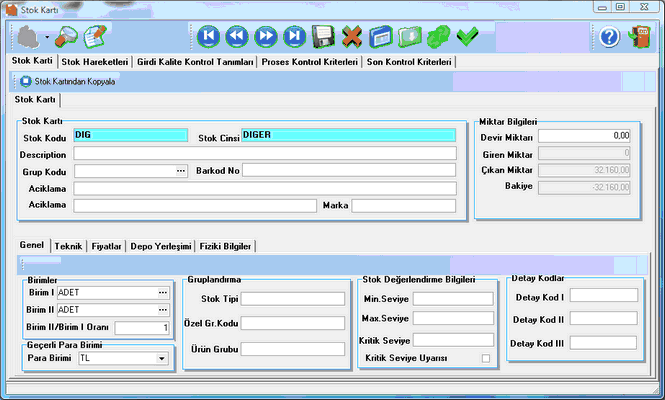Go to next record
This screenshot has width=665, height=400.
click(x=265, y=36)
